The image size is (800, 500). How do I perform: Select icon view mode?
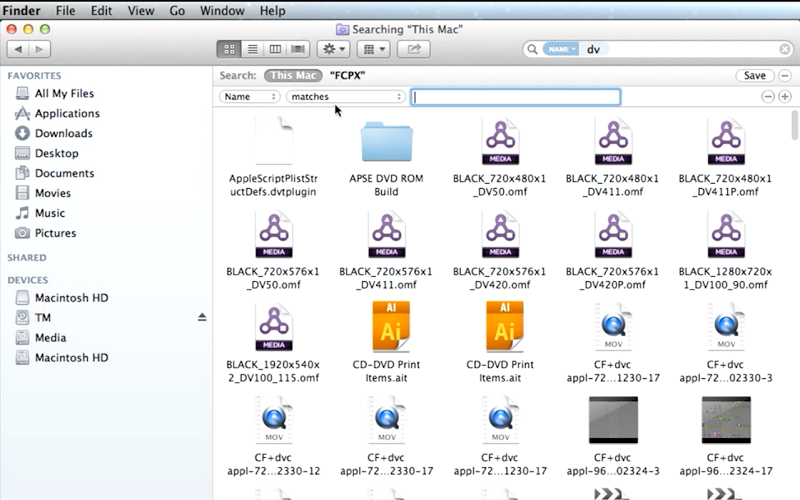pyautogui.click(x=229, y=49)
